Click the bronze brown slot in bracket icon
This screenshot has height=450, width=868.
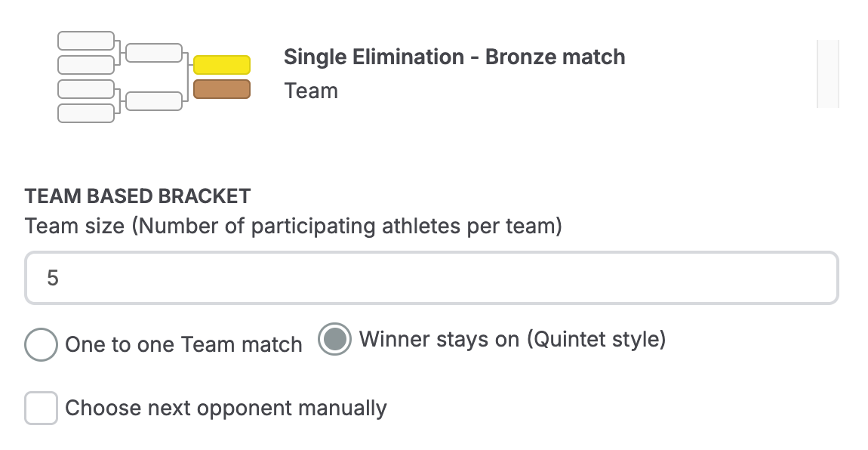pyautogui.click(x=222, y=90)
